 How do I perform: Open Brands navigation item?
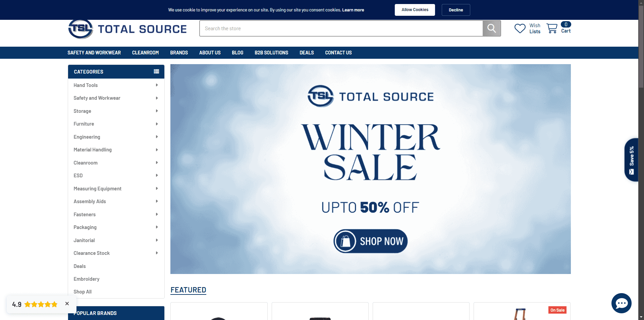pyautogui.click(x=179, y=53)
